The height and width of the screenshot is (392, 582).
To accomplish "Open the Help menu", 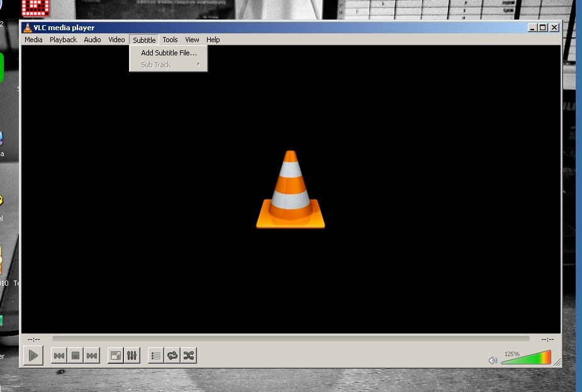I will pos(213,40).
